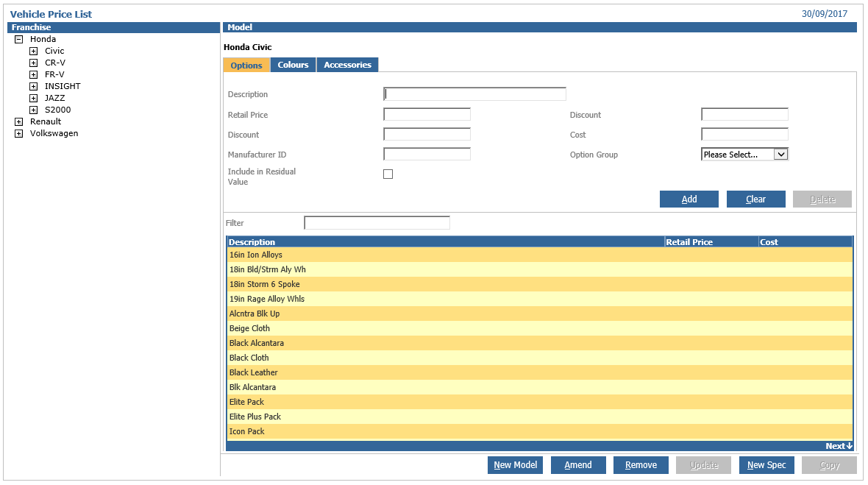Focus the Manufacturer ID input field
The image size is (868, 485).
[427, 155]
